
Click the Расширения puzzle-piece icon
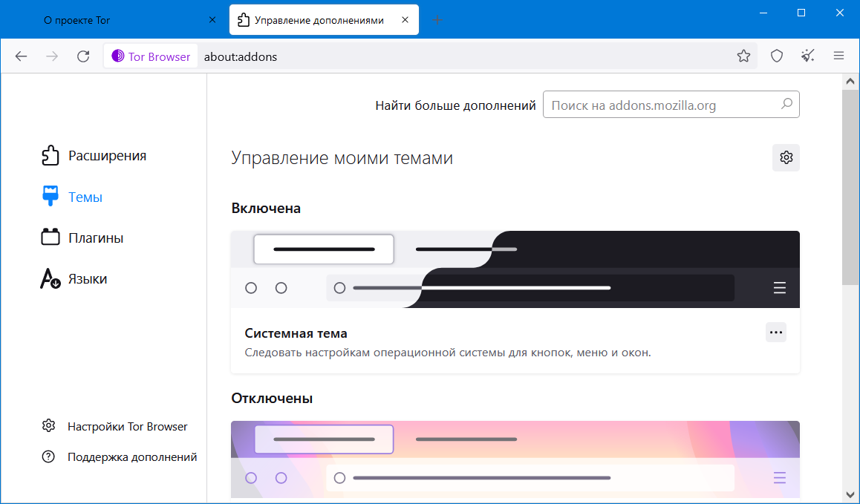[51, 155]
